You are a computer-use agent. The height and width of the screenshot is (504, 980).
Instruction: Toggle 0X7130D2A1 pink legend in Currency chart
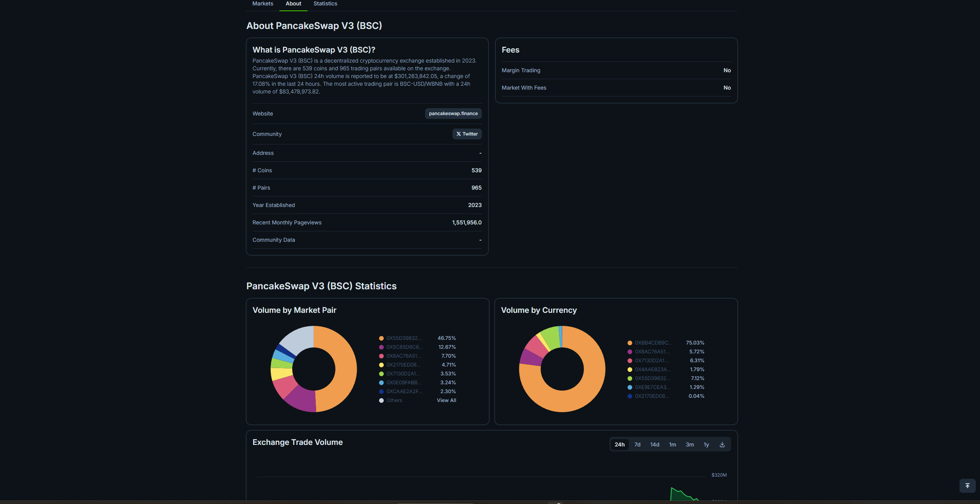pos(630,361)
